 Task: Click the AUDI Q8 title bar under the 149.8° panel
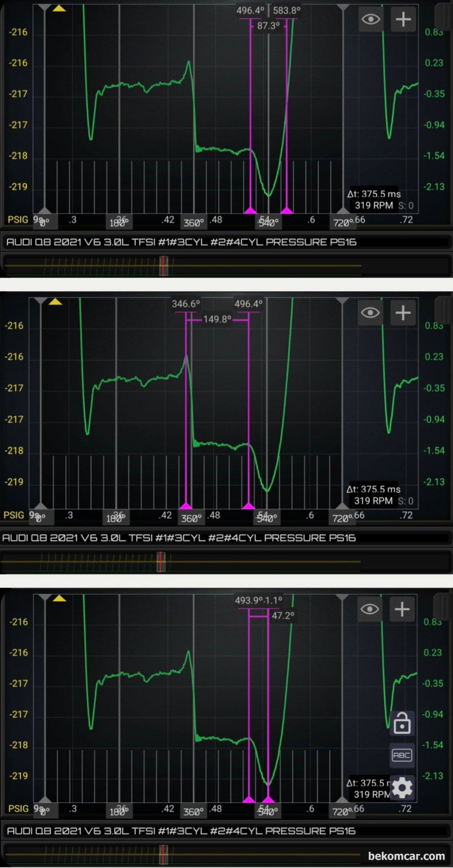click(226, 538)
